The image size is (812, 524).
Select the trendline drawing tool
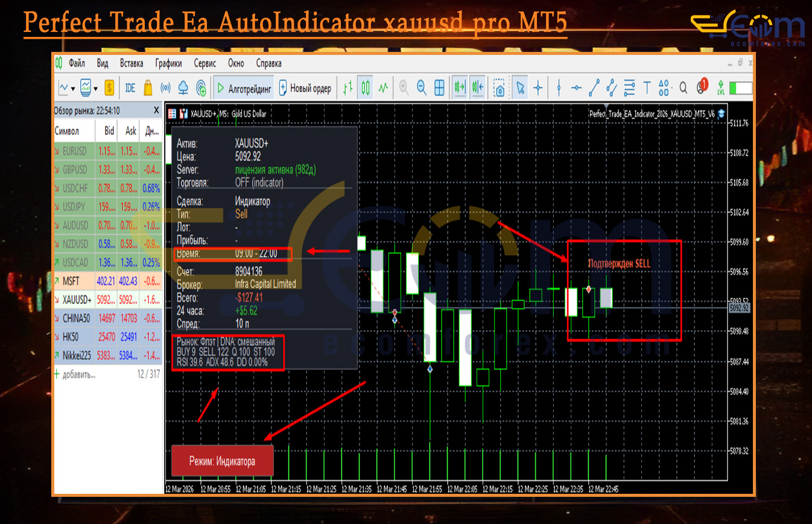[594, 88]
